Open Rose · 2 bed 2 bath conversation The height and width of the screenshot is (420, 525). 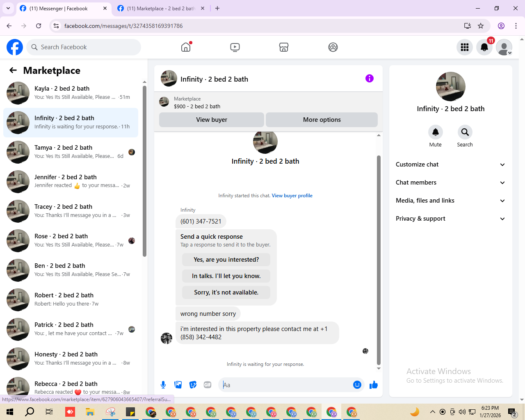click(71, 241)
